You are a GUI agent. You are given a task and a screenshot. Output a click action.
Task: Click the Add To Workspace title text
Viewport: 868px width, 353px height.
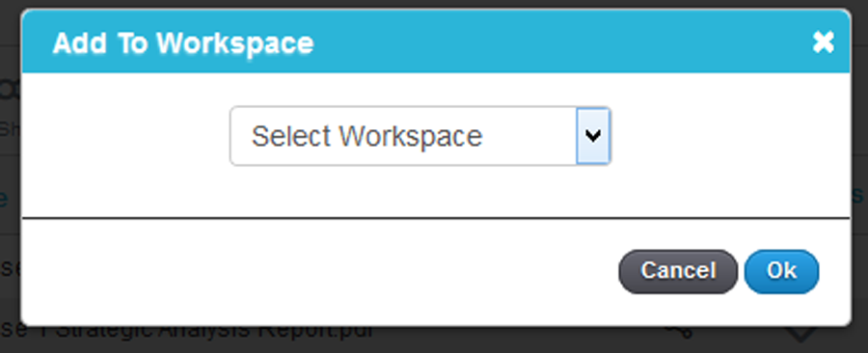tap(182, 43)
